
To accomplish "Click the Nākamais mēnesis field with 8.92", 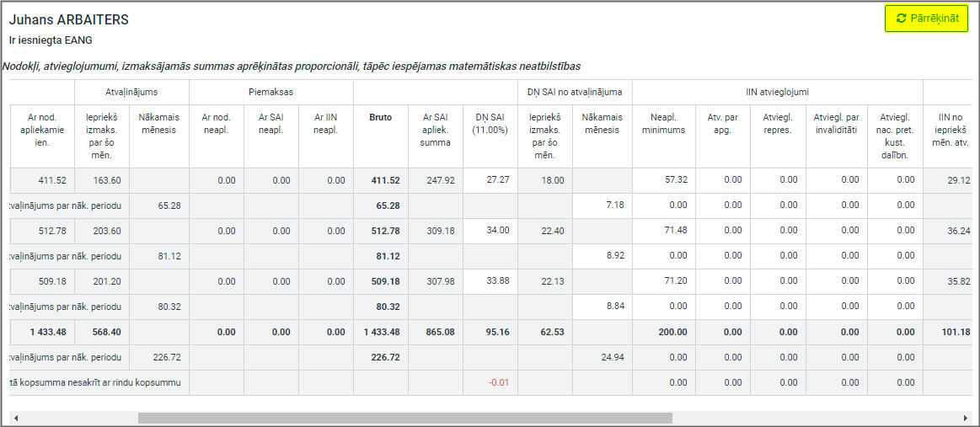I will (602, 256).
